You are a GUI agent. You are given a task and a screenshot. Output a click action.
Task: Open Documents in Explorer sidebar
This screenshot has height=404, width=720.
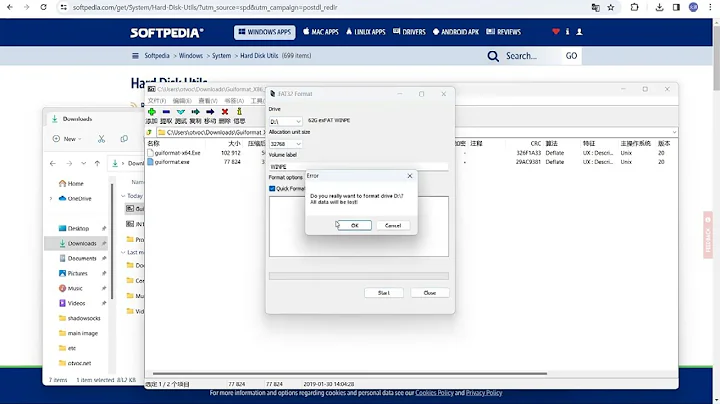pos(78,258)
